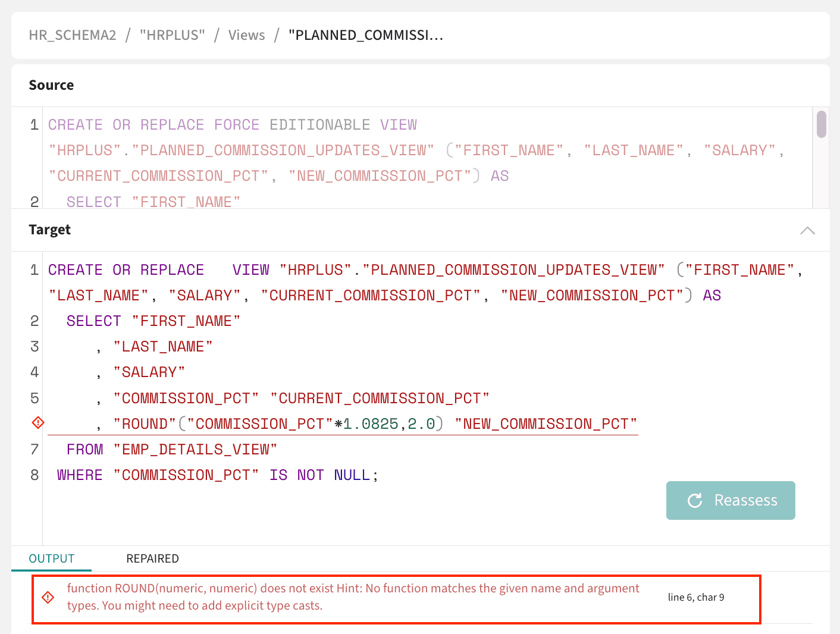This screenshot has width=840, height=634.
Task: Collapse the Target section using its chevron
Action: click(x=807, y=230)
